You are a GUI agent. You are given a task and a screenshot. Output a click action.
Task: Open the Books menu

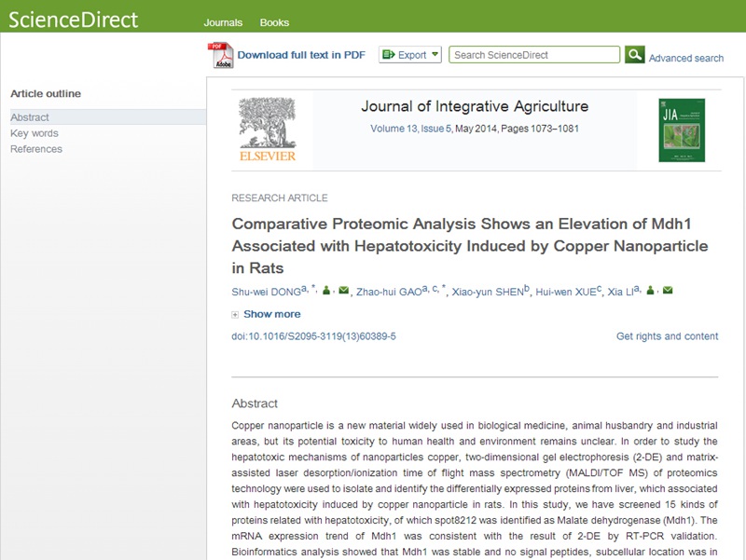tap(274, 22)
